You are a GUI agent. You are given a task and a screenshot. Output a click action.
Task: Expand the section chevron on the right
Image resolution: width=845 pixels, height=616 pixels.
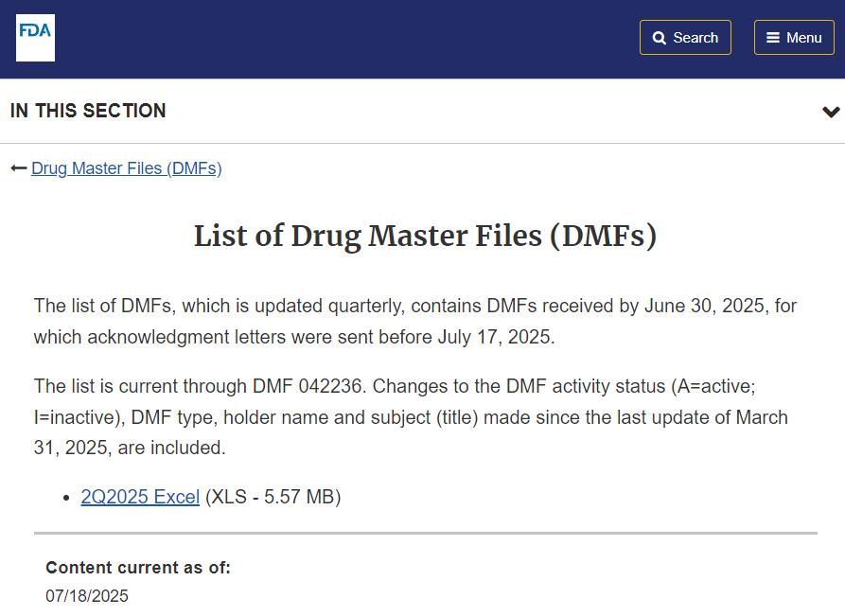pyautogui.click(x=831, y=112)
